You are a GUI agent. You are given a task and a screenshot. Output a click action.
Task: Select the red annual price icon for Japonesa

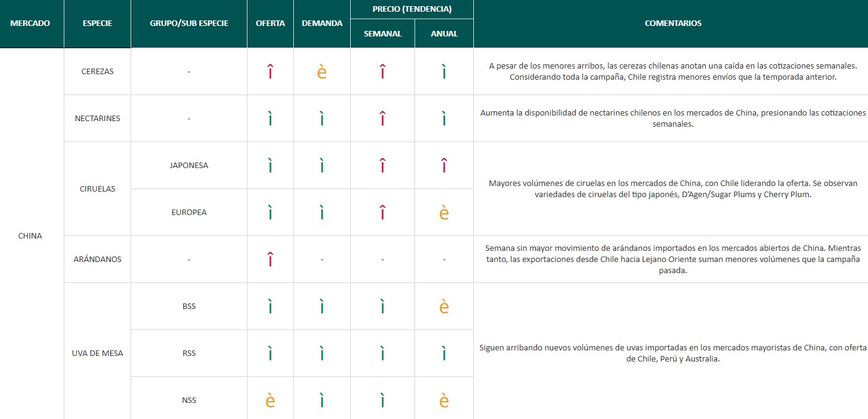tap(444, 166)
